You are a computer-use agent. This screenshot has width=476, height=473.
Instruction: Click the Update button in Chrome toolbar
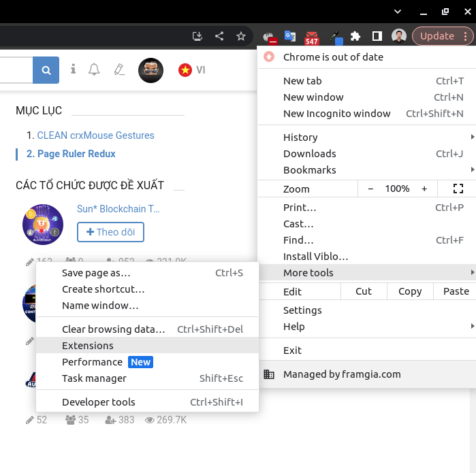click(437, 36)
